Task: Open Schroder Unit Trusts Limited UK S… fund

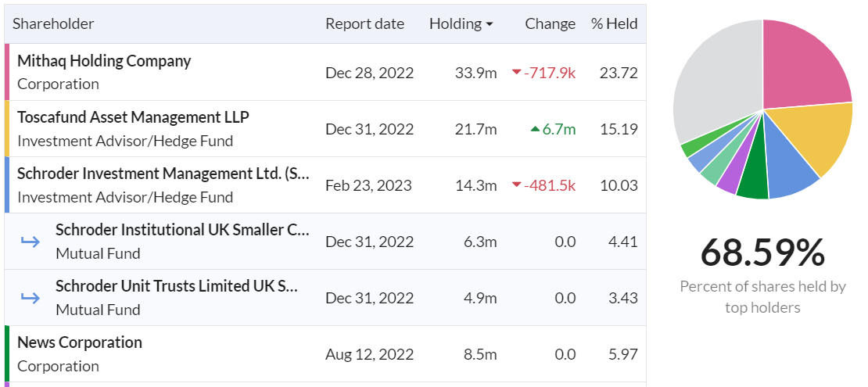Action: point(177,286)
